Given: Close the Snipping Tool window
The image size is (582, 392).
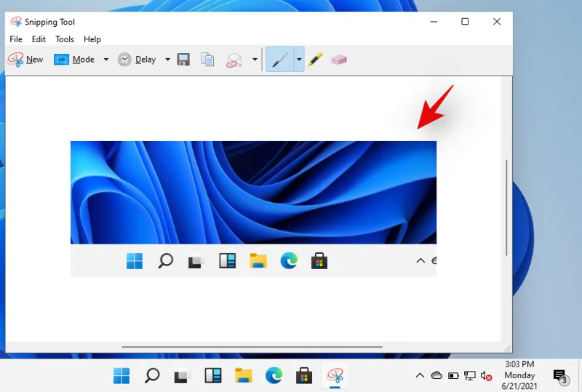Looking at the screenshot, I should pyautogui.click(x=497, y=22).
